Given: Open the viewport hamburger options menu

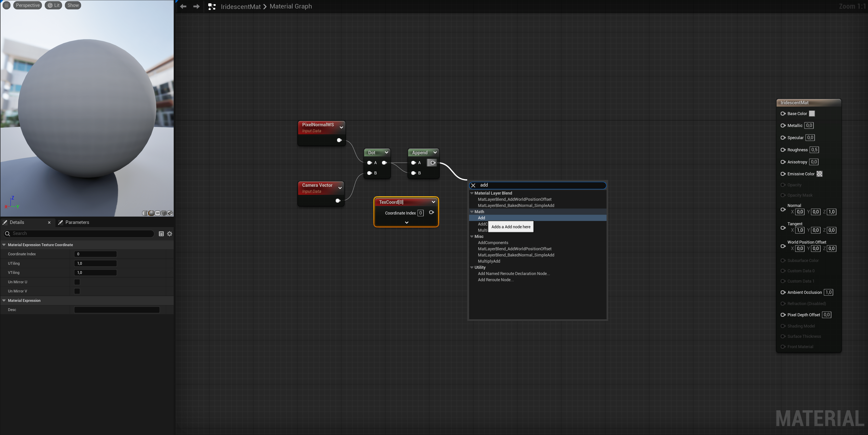Looking at the screenshot, I should pyautogui.click(x=6, y=6).
